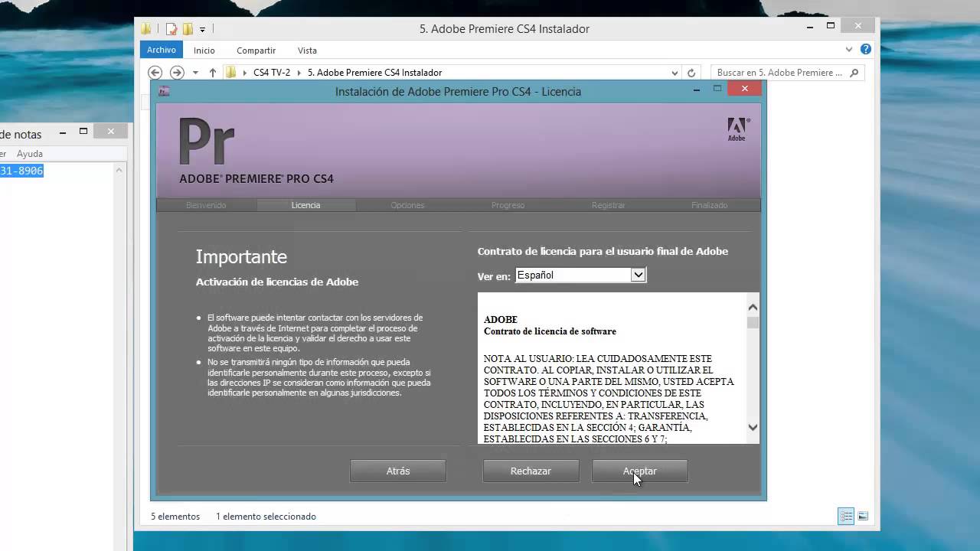This screenshot has height=551, width=980.
Task: Click the Progreso step tab
Action: click(x=508, y=205)
